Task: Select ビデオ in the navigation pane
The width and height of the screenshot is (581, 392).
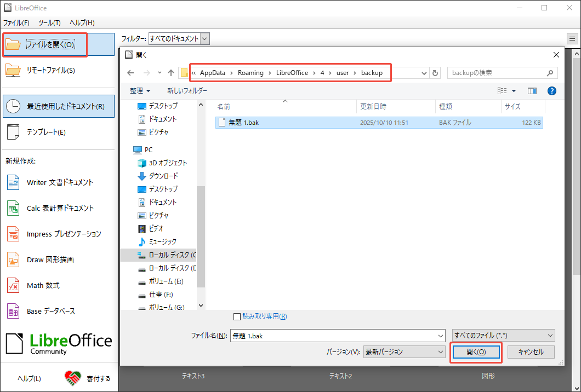Action: point(151,228)
